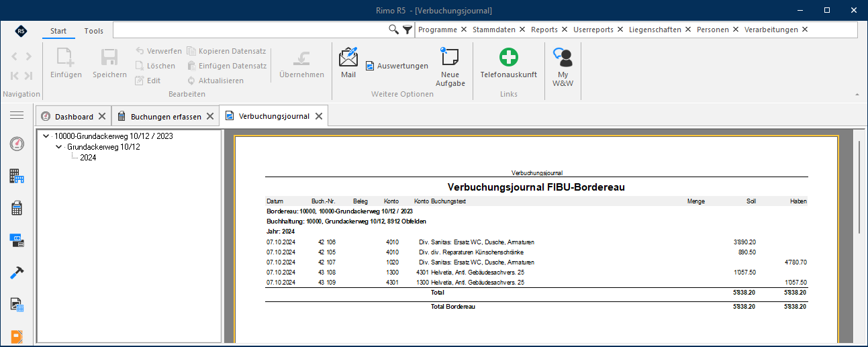Click the R5 application logo icon
868x347 pixels.
[21, 31]
